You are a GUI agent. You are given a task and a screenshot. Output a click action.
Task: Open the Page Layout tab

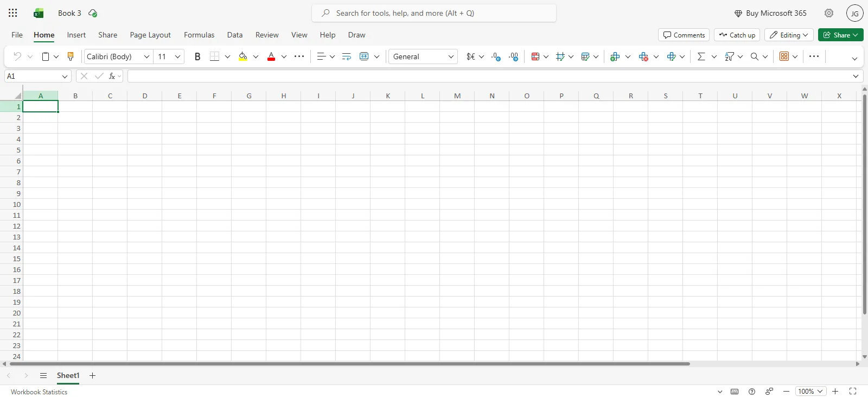150,35
